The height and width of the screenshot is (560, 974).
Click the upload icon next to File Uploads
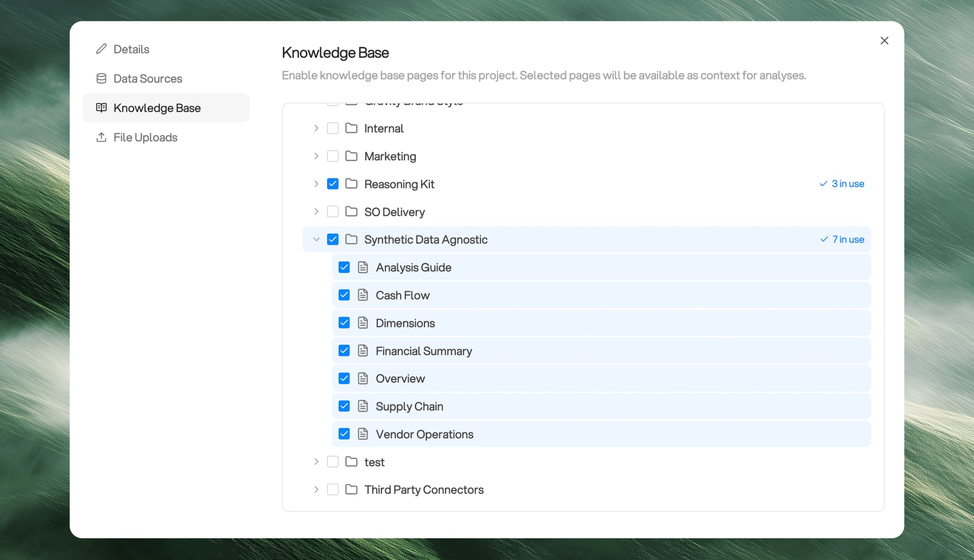point(101,137)
